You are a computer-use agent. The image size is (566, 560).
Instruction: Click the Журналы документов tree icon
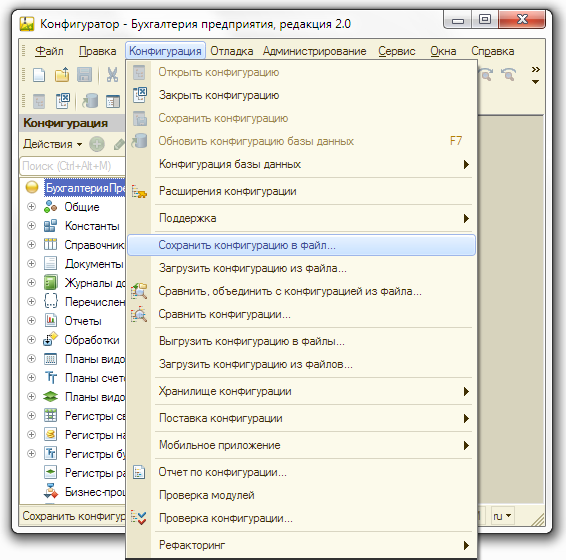[x=50, y=282]
